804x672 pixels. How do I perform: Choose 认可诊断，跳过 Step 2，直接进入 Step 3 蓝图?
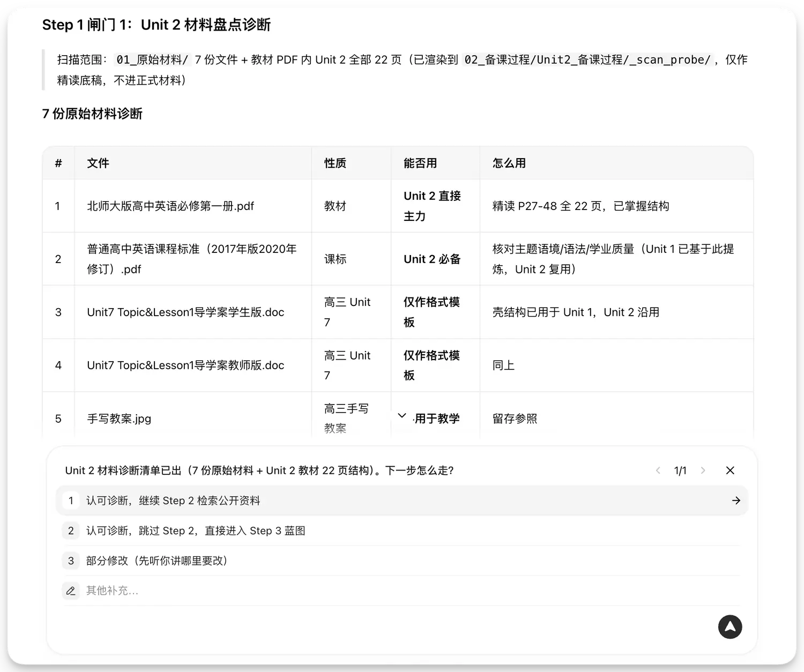pos(401,531)
